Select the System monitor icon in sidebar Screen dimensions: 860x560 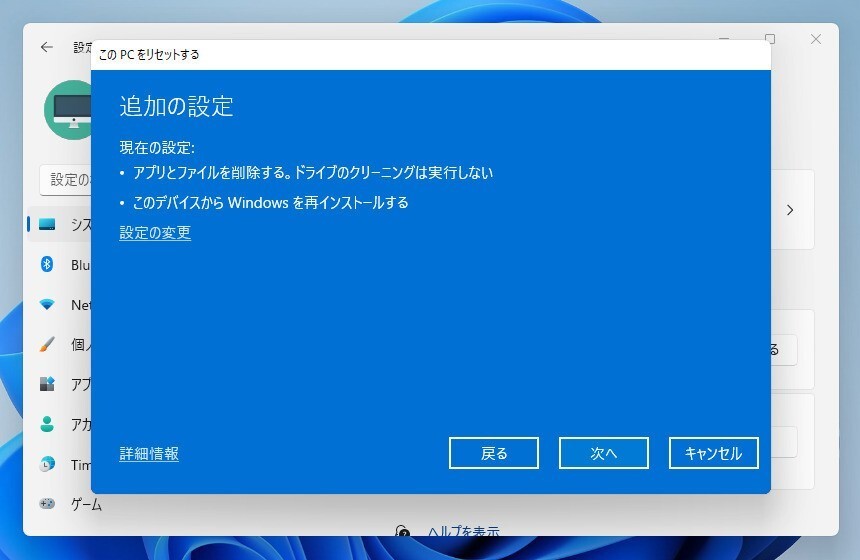(x=47, y=224)
